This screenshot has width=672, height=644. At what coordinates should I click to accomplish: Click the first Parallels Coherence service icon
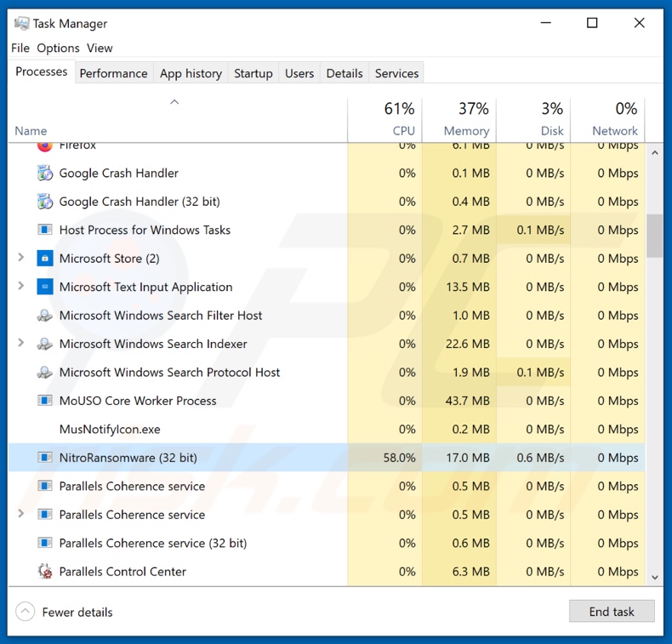click(x=44, y=486)
